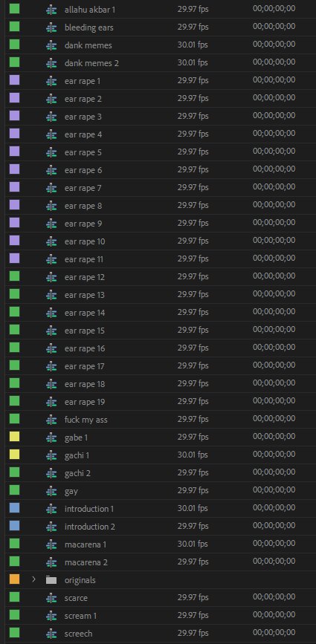Click the sequence icon of gabe 1

pos(51,438)
